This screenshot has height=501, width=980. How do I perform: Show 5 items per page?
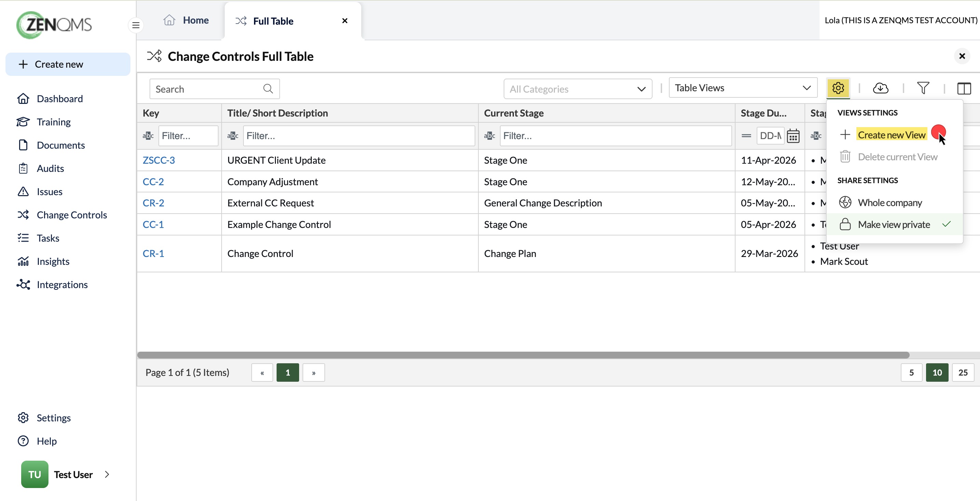[911, 372]
